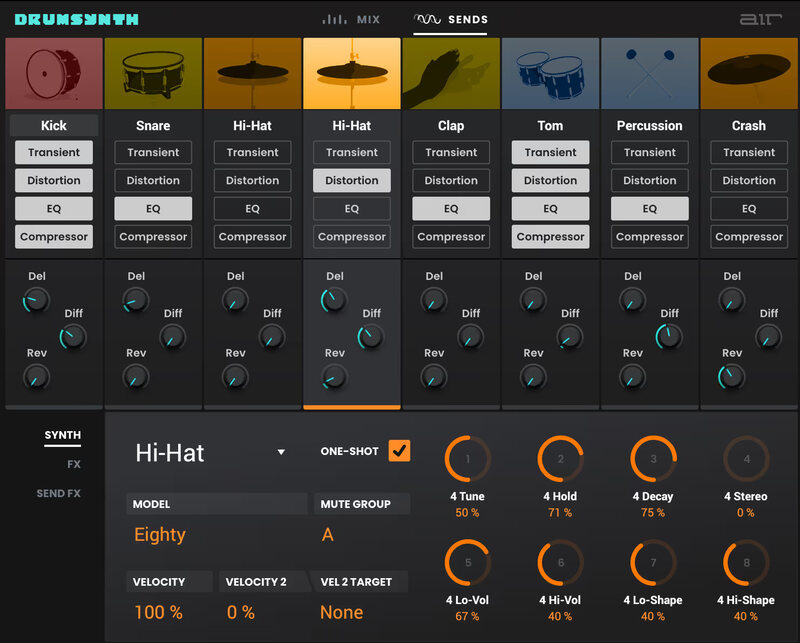Screen dimensions: 800x643
Task: Select the Snare drum pad icon
Action: [x=152, y=71]
